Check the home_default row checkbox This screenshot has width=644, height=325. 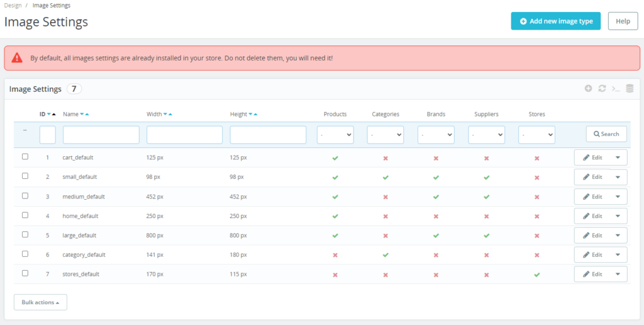tap(25, 215)
